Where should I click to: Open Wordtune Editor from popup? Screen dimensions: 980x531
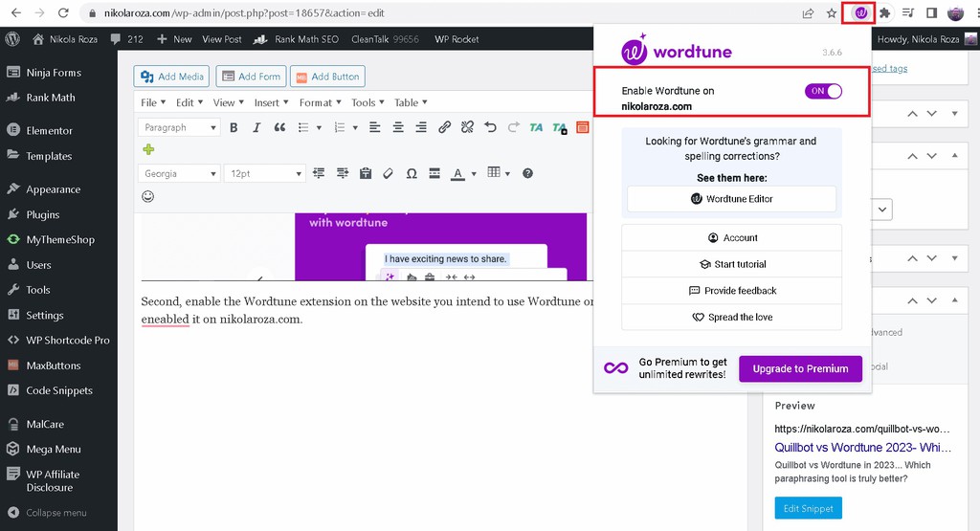tap(731, 199)
